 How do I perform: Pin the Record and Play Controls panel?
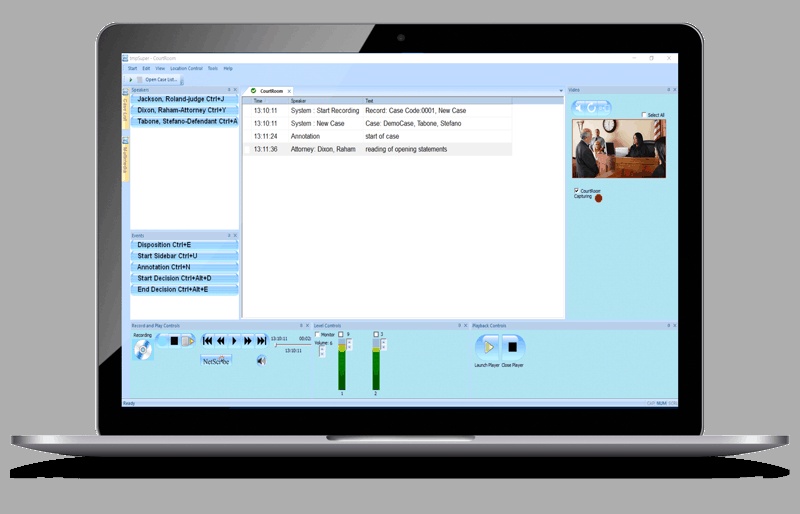[x=301, y=326]
